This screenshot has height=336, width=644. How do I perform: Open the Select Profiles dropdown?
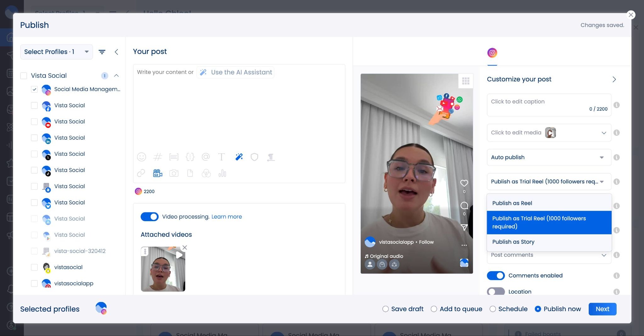click(56, 52)
